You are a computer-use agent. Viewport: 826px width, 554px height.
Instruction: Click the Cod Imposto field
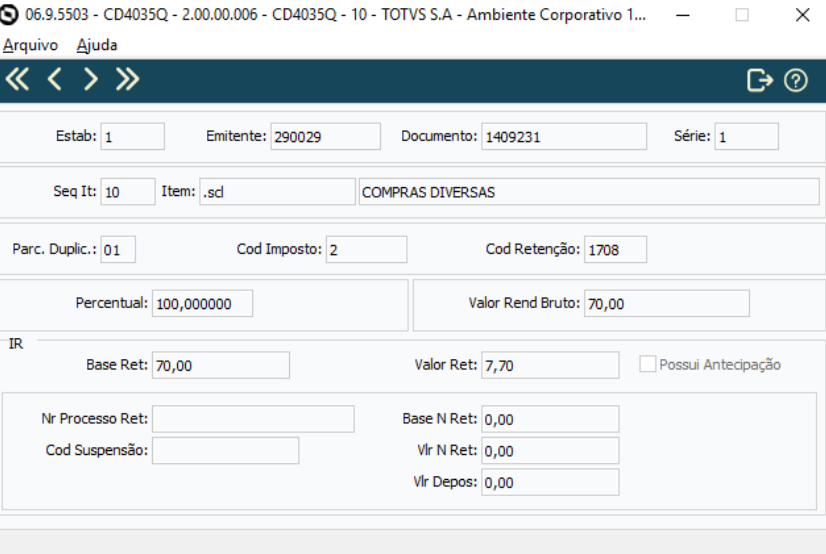(x=366, y=249)
